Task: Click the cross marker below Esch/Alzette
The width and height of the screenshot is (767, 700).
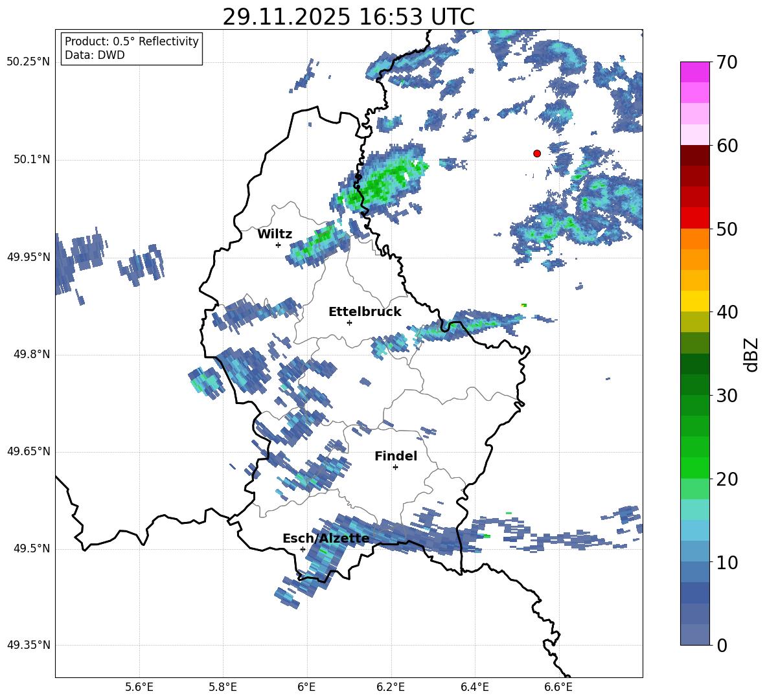Action: [303, 549]
